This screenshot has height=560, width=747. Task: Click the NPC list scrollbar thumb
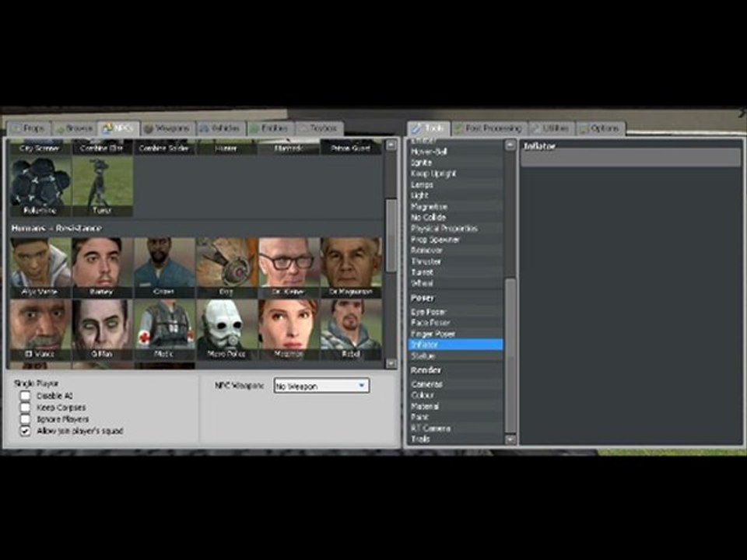pyautogui.click(x=391, y=235)
